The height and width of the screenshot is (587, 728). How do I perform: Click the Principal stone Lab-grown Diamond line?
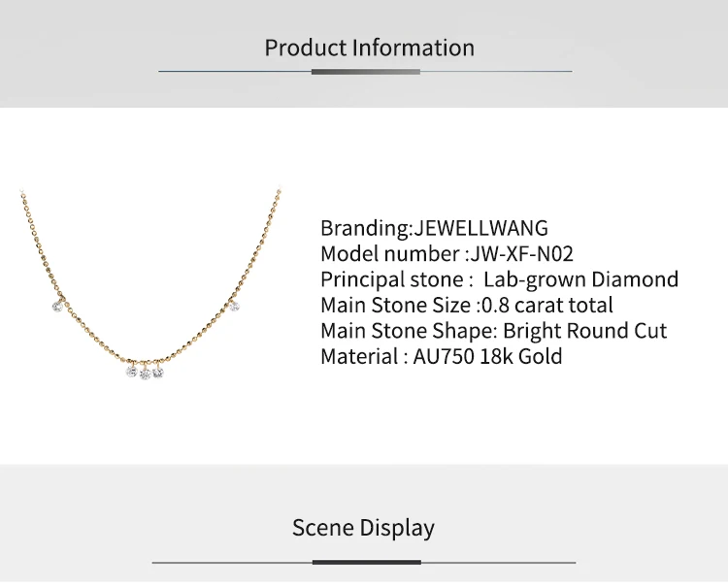coord(500,279)
